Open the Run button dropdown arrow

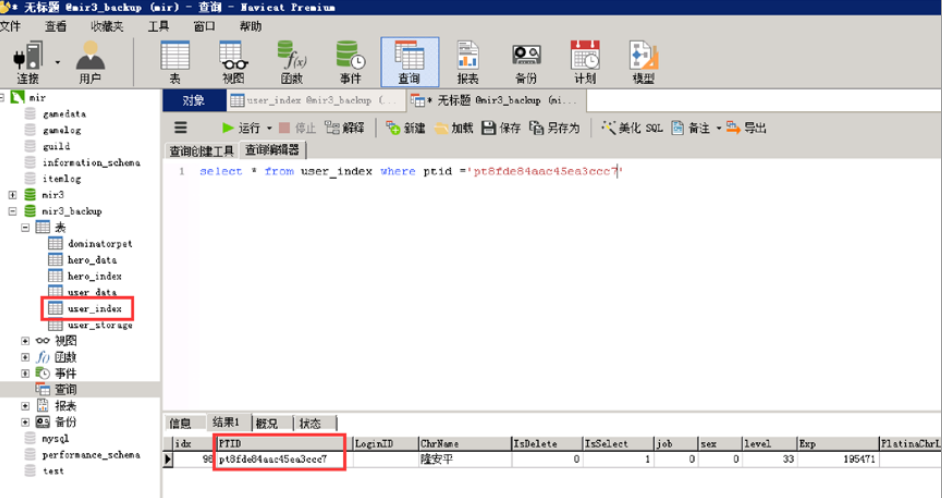click(x=269, y=128)
